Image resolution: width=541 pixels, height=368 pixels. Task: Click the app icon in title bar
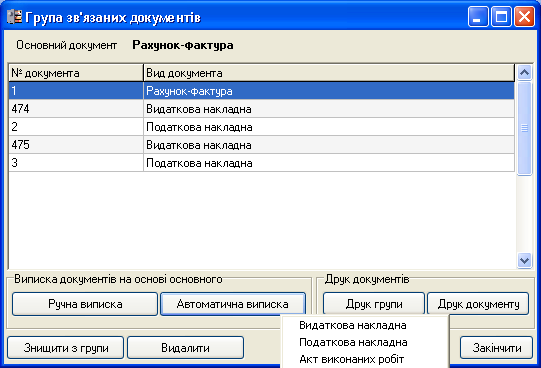(x=14, y=17)
